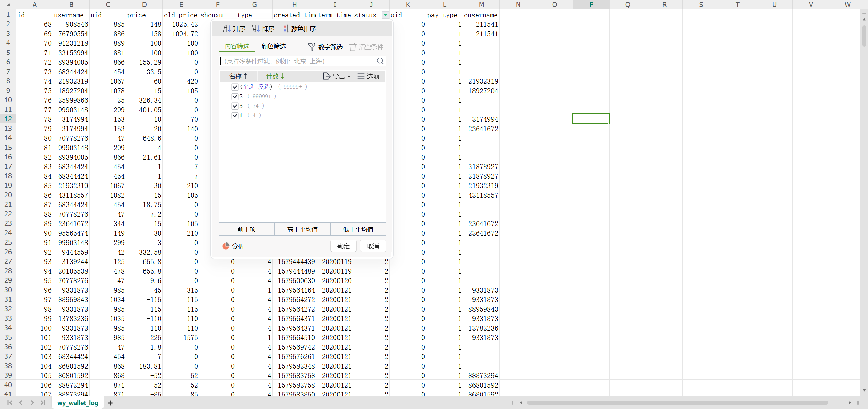This screenshot has width=868, height=409.
Task: Uncheck the value 2 checkbox
Action: pyautogui.click(x=235, y=97)
